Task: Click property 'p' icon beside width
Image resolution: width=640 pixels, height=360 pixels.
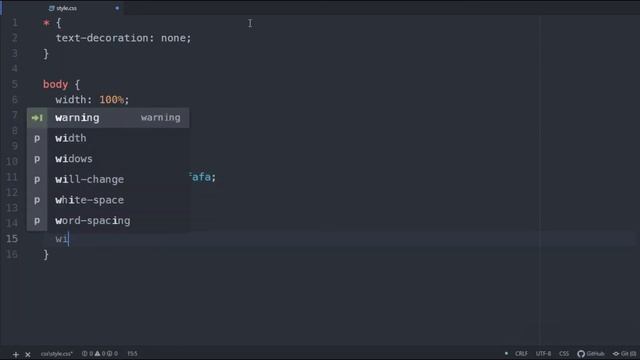Action: click(37, 138)
